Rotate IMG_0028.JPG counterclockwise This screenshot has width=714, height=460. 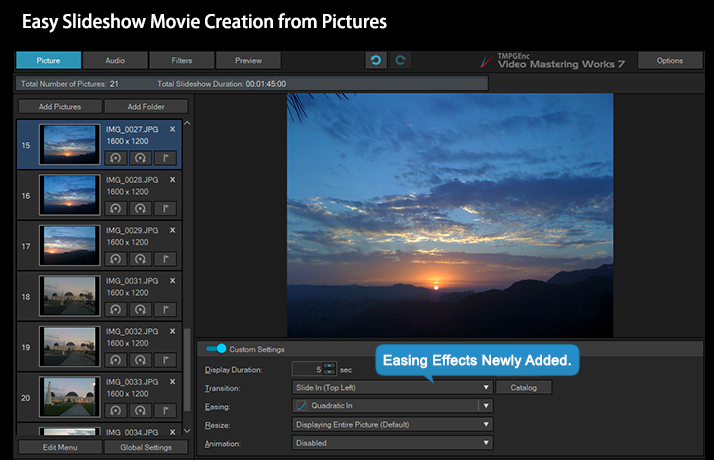[116, 209]
